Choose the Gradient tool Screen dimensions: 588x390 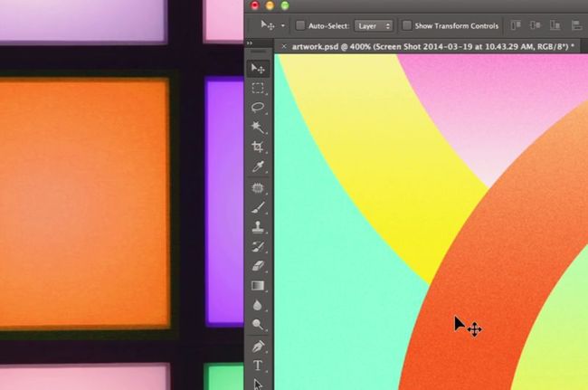tap(259, 286)
